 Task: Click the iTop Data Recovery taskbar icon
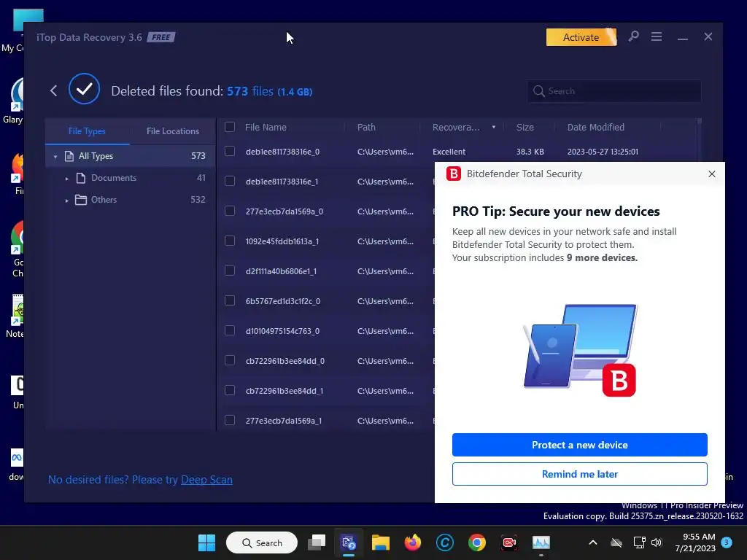(x=348, y=542)
